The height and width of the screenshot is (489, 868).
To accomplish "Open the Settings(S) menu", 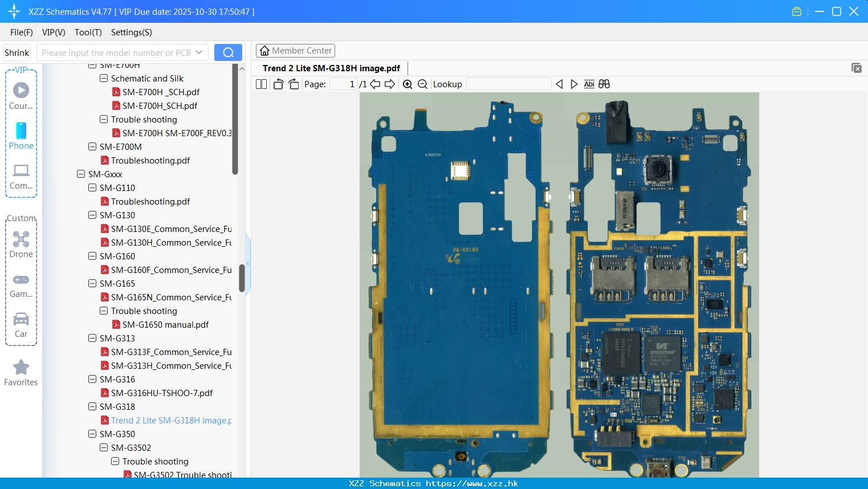I will point(132,32).
